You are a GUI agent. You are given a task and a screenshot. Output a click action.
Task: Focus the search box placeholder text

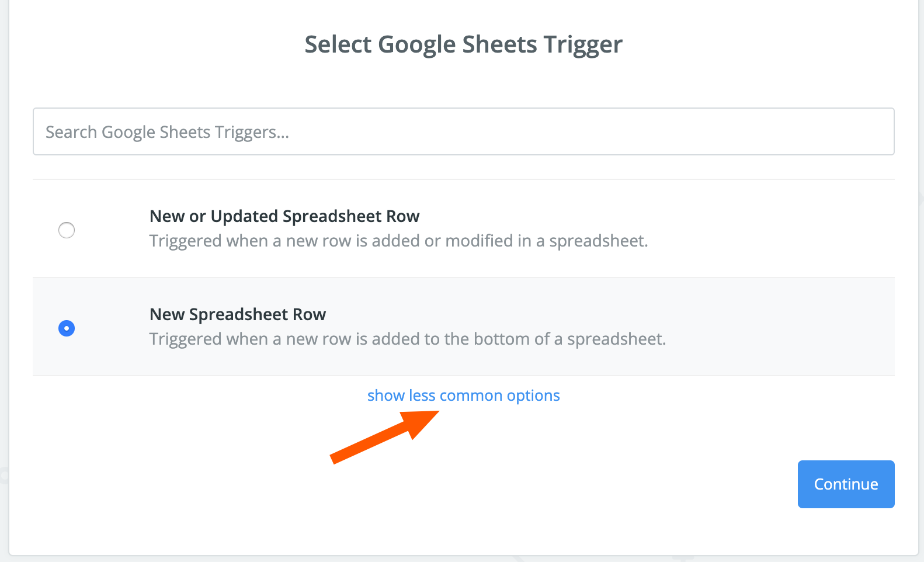click(167, 132)
